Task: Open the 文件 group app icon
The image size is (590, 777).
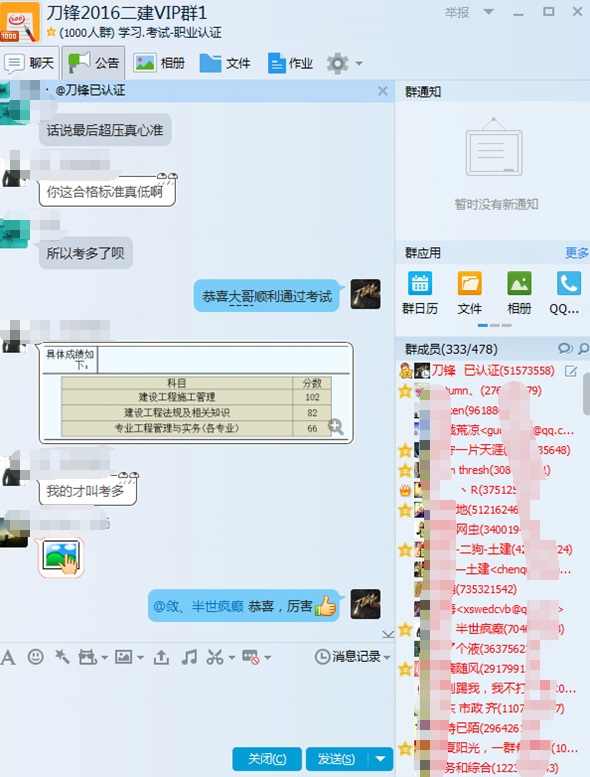Action: [x=470, y=293]
